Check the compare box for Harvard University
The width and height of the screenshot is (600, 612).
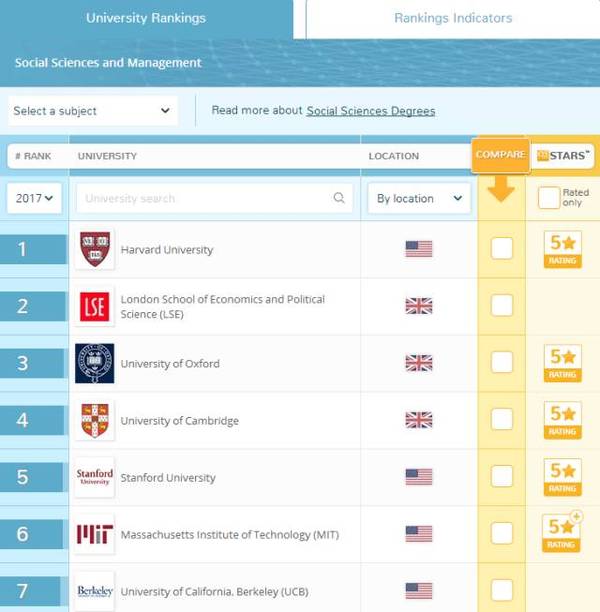coord(502,248)
